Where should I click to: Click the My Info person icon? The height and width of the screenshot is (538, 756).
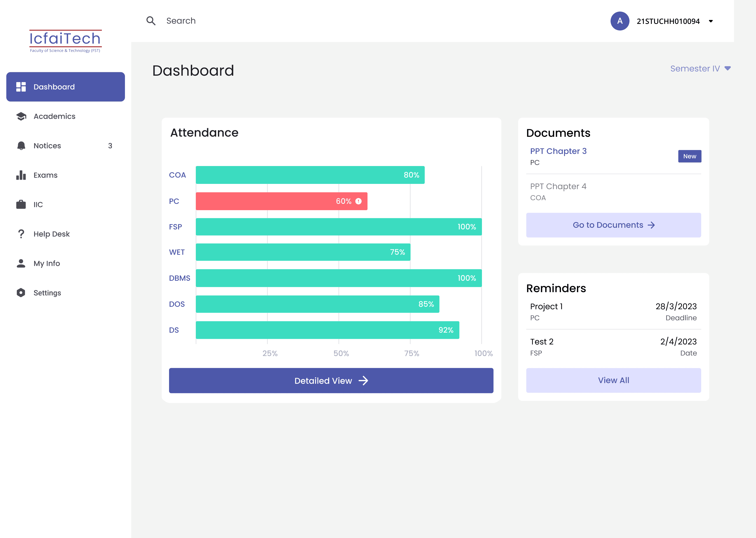[21, 263]
